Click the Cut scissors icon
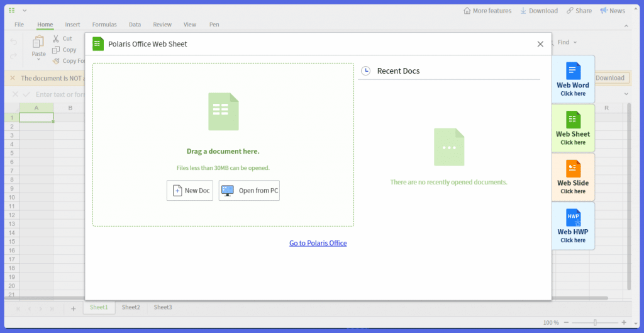644x333 pixels. click(56, 38)
